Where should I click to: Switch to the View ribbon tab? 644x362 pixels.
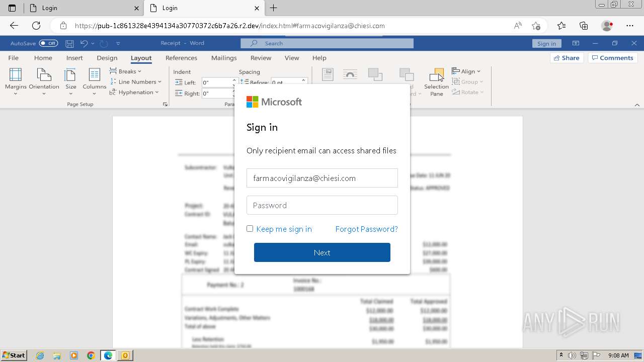pos(292,58)
